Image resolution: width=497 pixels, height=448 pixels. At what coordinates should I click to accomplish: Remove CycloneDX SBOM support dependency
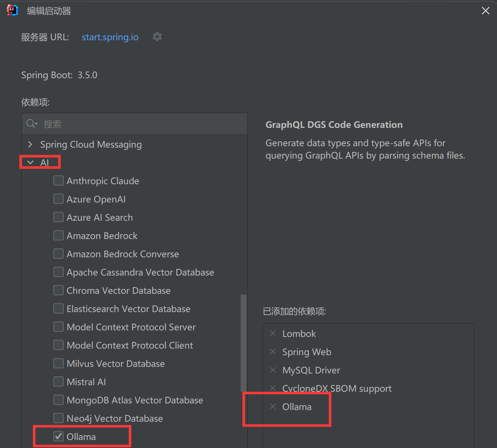pos(273,388)
